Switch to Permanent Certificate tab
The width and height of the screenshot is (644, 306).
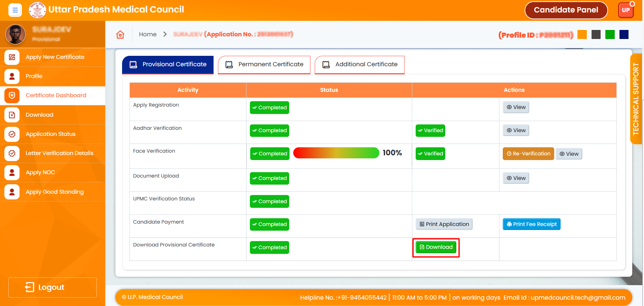coord(264,65)
